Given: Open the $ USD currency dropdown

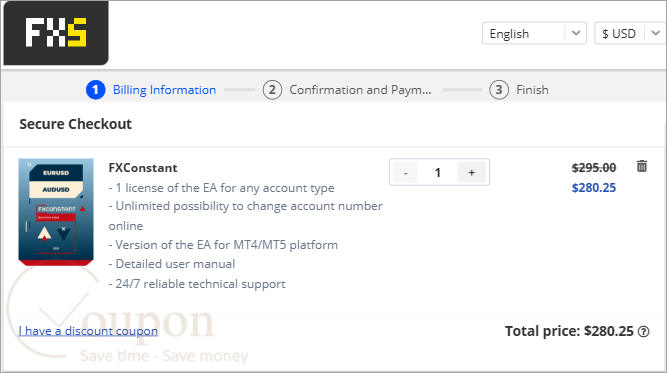Looking at the screenshot, I should (630, 33).
